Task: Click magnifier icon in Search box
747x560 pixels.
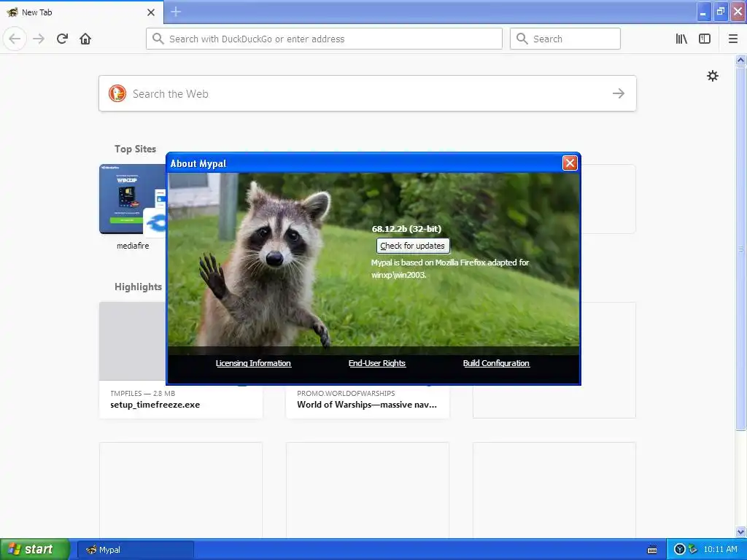Action: pos(522,39)
